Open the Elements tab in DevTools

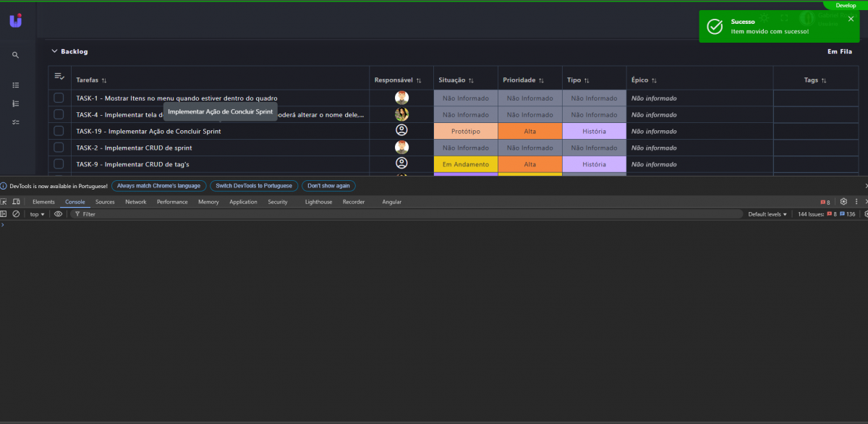click(43, 202)
